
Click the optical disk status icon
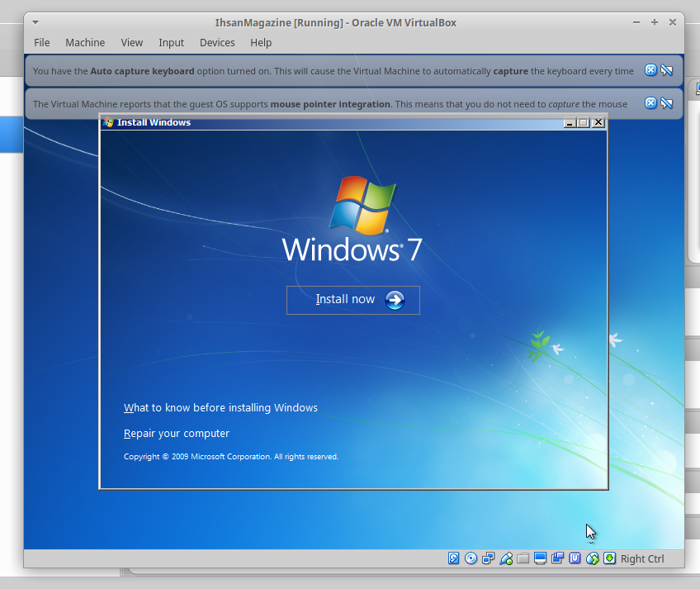point(471,558)
